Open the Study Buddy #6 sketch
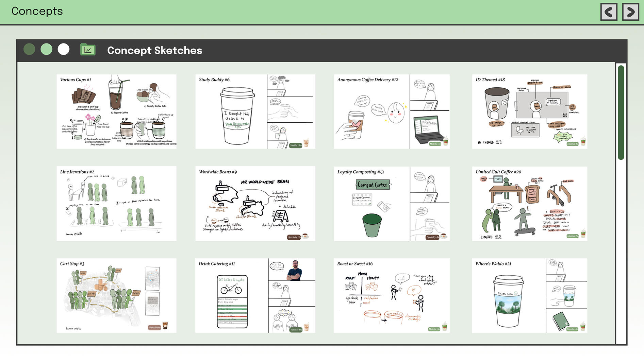The image size is (644, 362). click(x=255, y=111)
